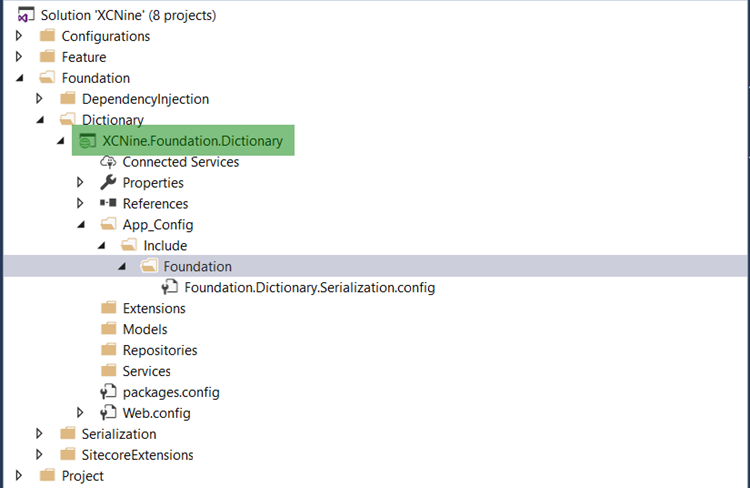Click the Properties wrench icon
This screenshot has height=488, width=750.
[x=108, y=182]
